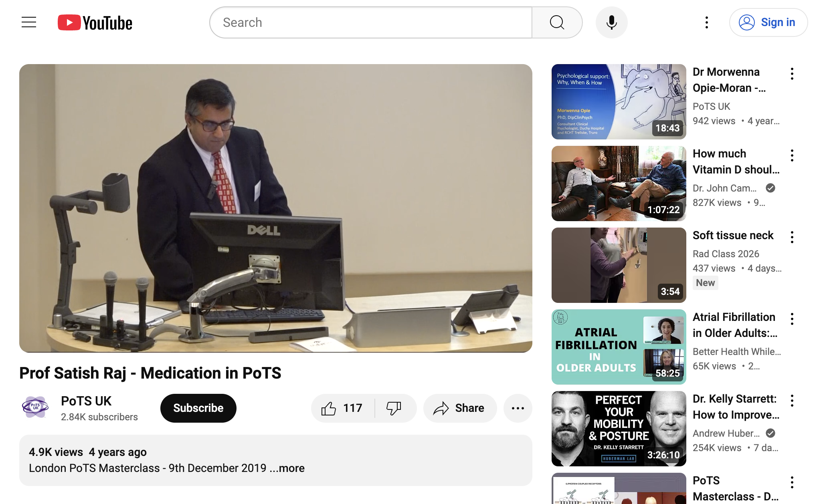Click the Sign in button
Viewport: 821px width, 504px height.
[768, 22]
